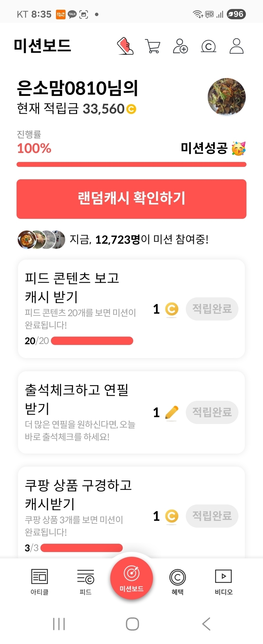Tap 적립완료 on attendance check mission

(x=212, y=412)
